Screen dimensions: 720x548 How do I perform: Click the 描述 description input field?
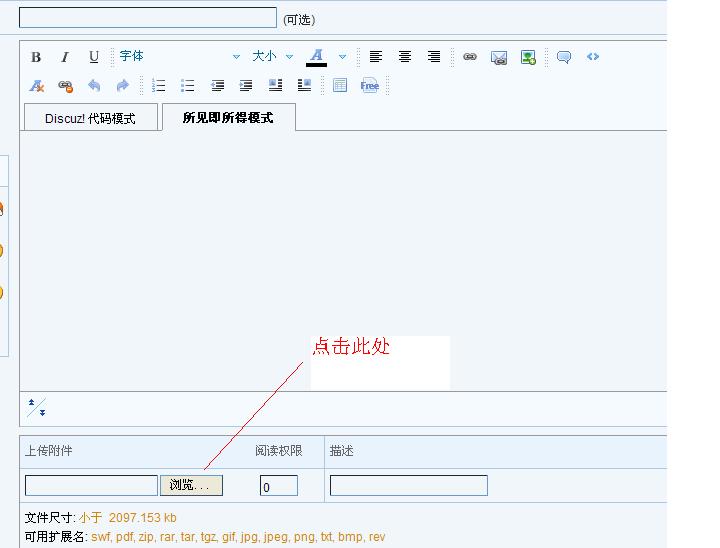409,486
